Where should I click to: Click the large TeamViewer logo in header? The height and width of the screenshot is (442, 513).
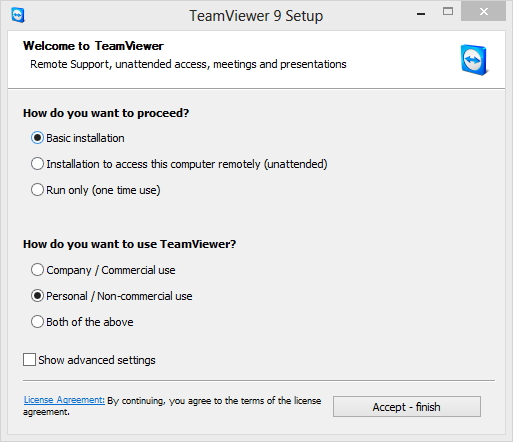pos(474,60)
